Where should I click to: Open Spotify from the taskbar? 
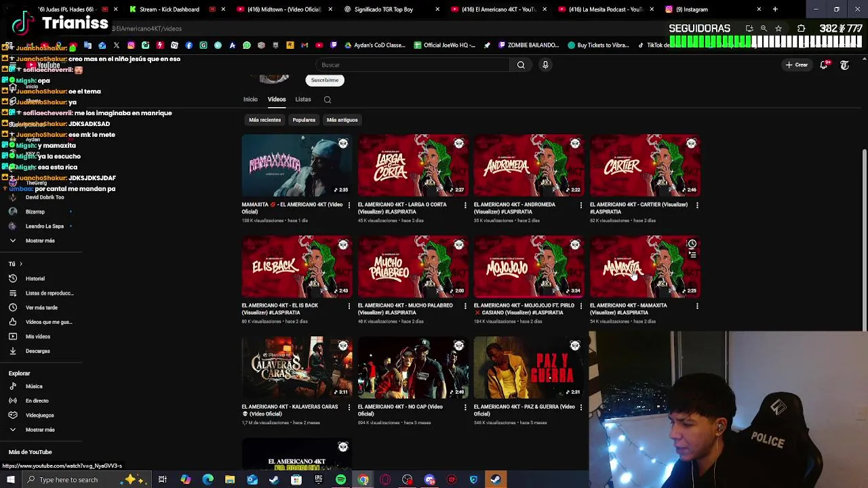(x=341, y=480)
